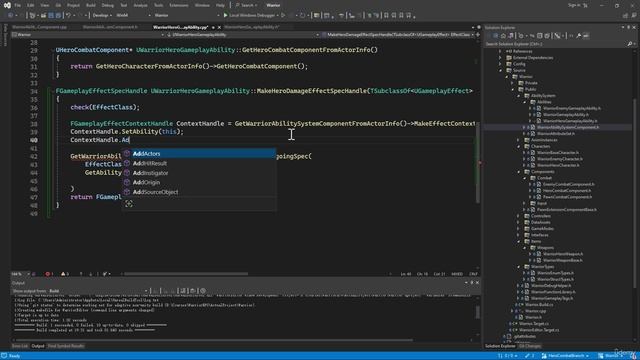Open the Debug menu
This screenshot has width=640, height=360.
coord(108,5)
